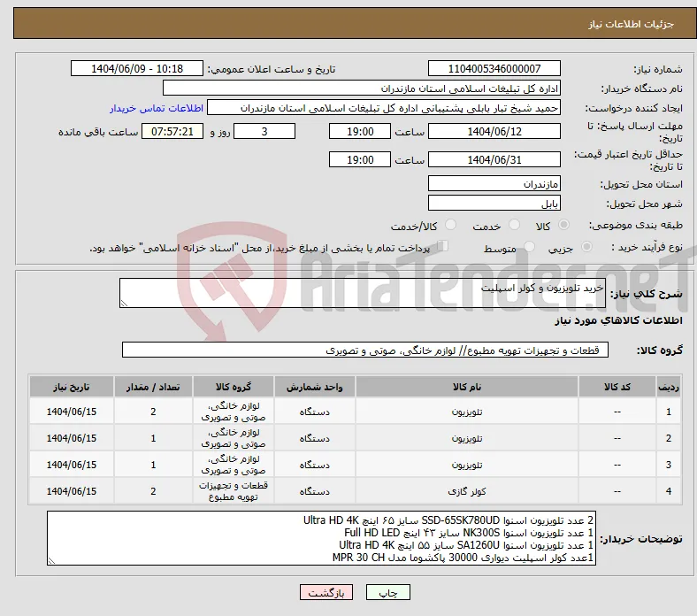The width and height of the screenshot is (697, 616).
Task: Click the چاپ print button
Action: coord(387,592)
